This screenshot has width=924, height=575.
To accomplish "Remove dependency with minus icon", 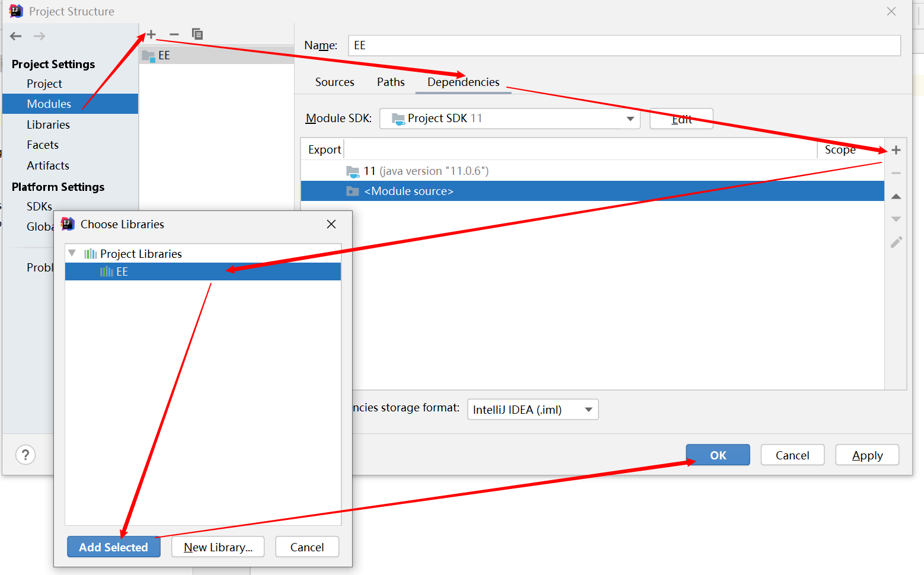I will pyautogui.click(x=896, y=173).
